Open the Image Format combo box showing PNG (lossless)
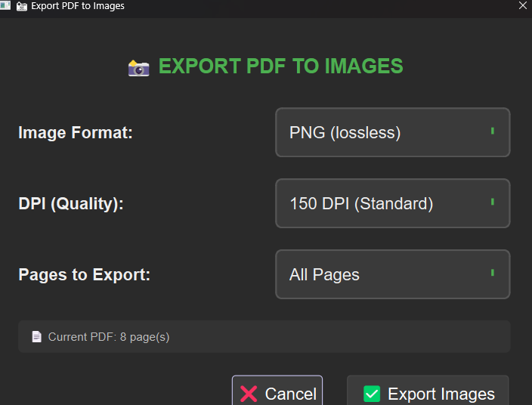The image size is (532, 405). [x=392, y=132]
